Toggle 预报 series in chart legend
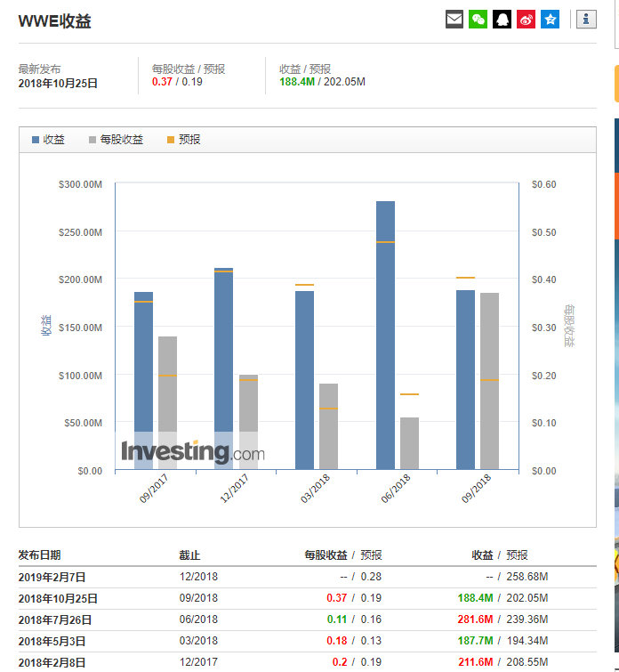Image resolution: width=619 pixels, height=672 pixels. point(184,140)
